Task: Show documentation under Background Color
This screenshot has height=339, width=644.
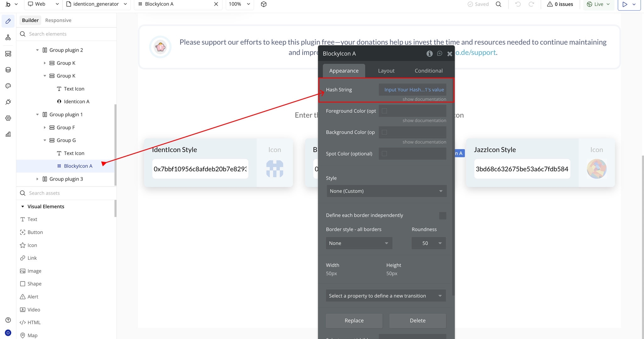Action: (424, 142)
